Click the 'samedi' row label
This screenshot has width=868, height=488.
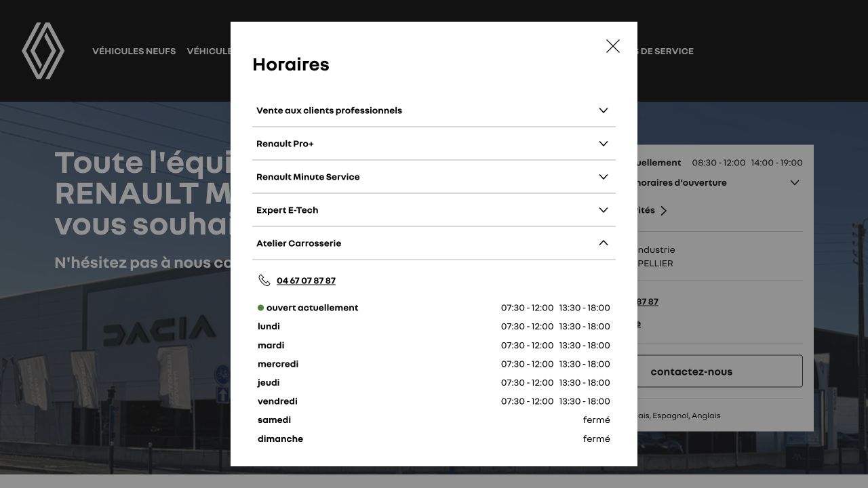(274, 420)
